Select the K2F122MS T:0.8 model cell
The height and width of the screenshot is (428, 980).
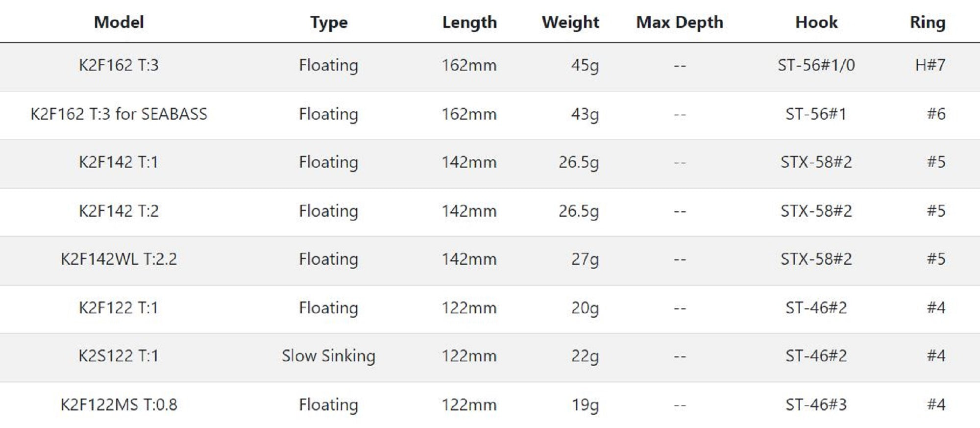[119, 405]
